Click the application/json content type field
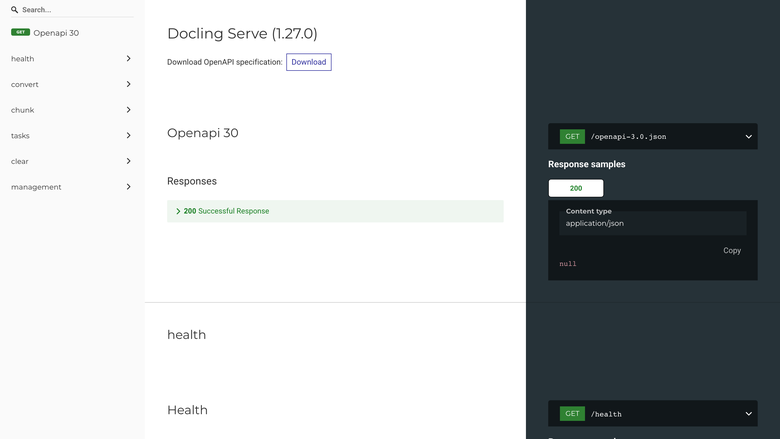 (653, 223)
